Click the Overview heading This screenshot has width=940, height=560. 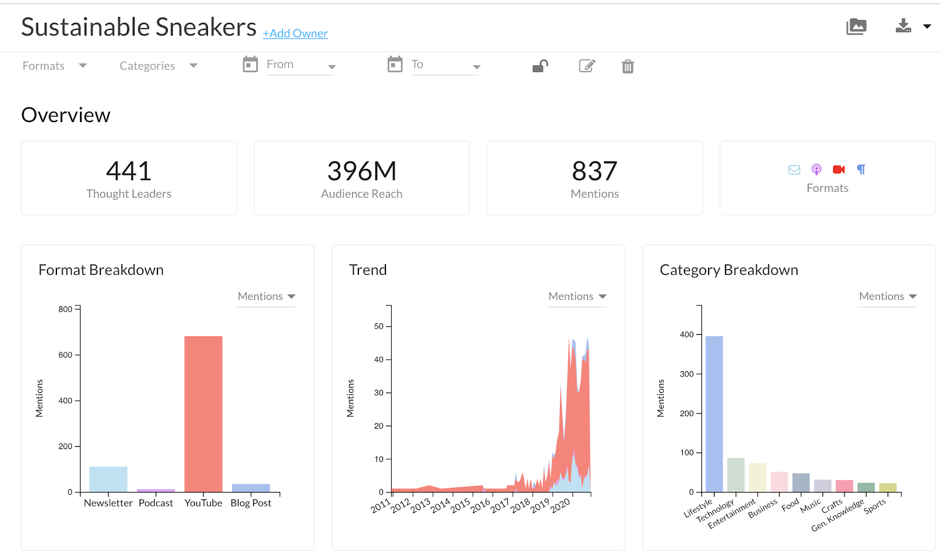[x=66, y=115]
